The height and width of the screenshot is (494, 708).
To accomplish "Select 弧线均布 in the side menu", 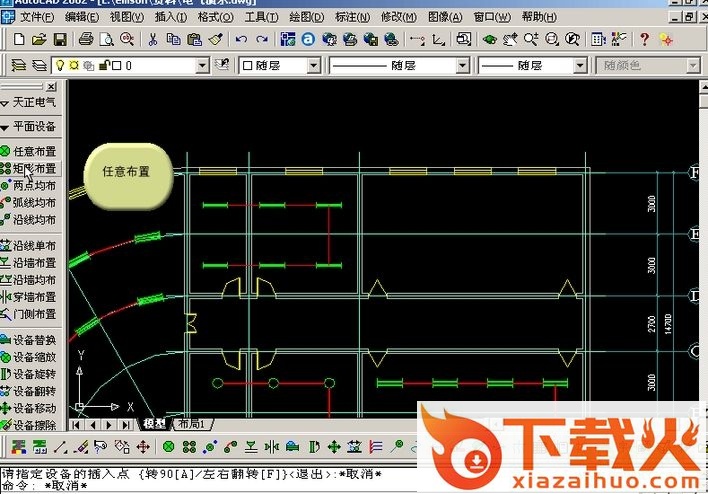I will coord(29,203).
